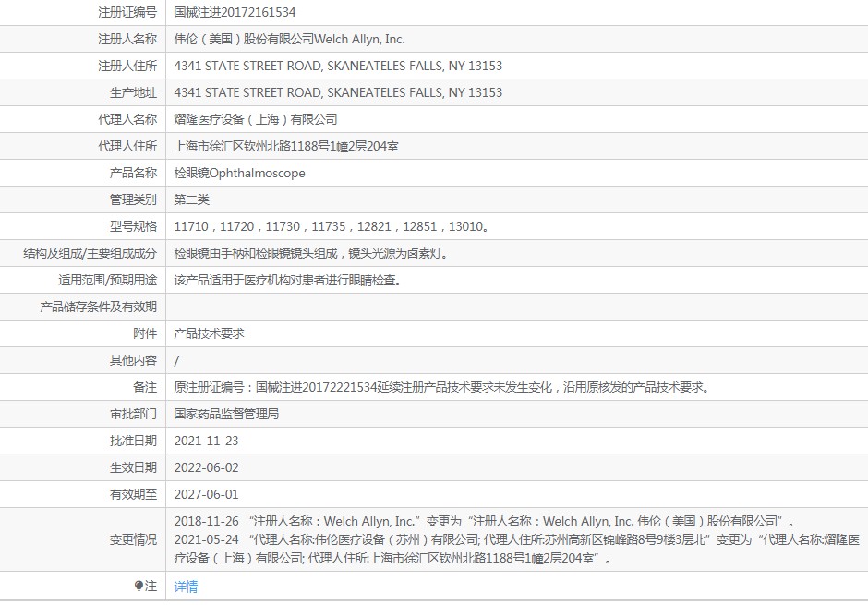Viewport: 868px width, 605px height.
Task: Click the bulb icon beside 注
Action: 139,586
